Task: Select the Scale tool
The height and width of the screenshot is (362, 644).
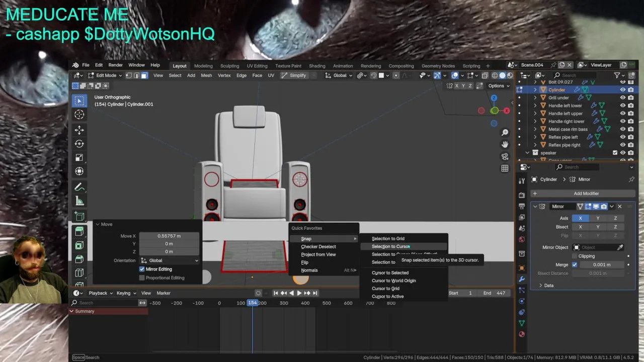Action: 79,158
